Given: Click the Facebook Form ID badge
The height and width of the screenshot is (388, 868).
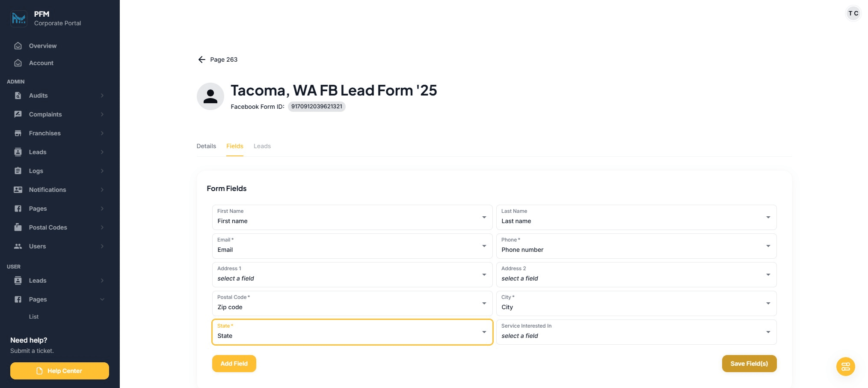Looking at the screenshot, I should [317, 107].
